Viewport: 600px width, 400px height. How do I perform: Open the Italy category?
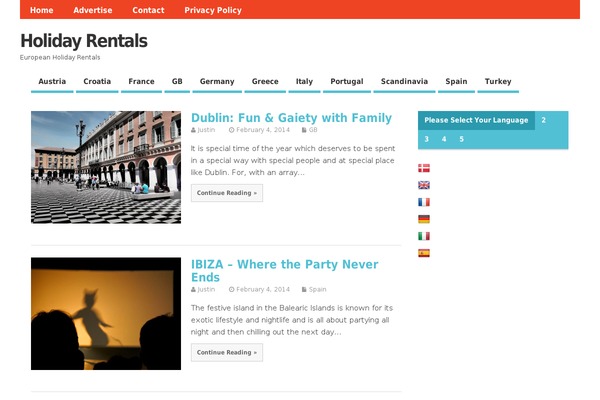point(304,82)
